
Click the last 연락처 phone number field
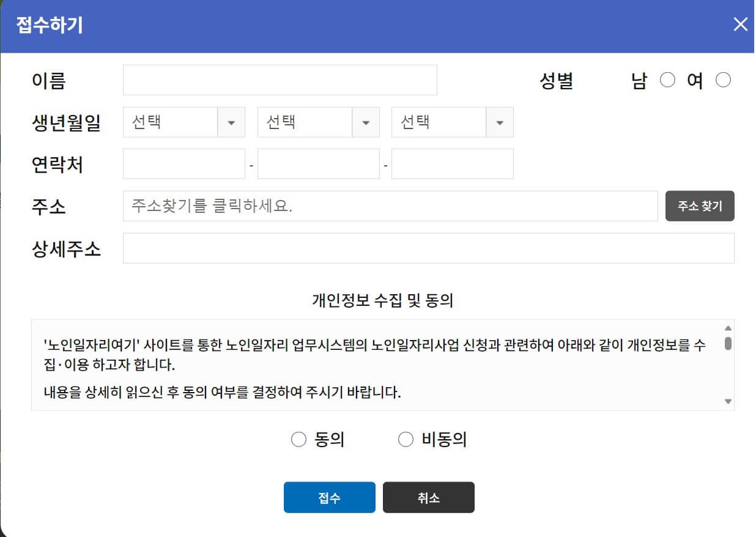[452, 163]
